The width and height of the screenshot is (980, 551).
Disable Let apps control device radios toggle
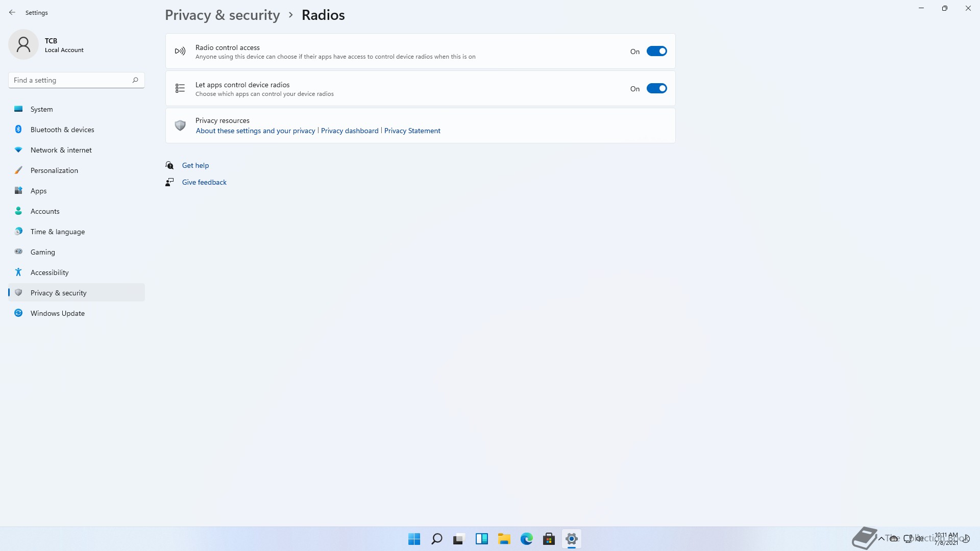[x=657, y=88]
